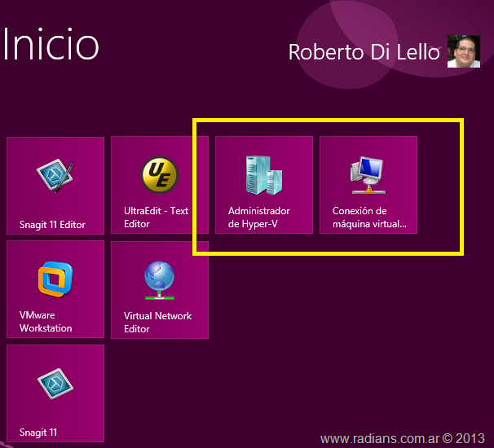Open VMware Workstation using its icon
The height and width of the screenshot is (448, 494).
point(55,279)
